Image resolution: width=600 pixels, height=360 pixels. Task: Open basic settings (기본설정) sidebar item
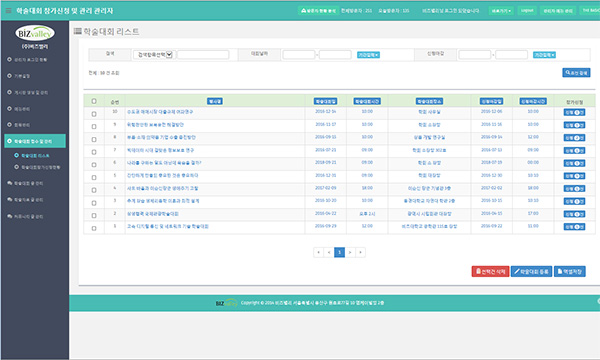(x=22, y=76)
